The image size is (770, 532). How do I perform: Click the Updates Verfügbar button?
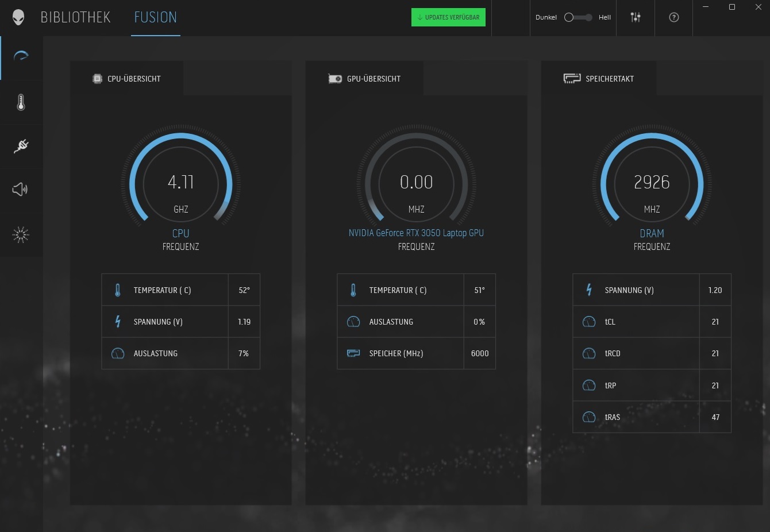click(448, 17)
